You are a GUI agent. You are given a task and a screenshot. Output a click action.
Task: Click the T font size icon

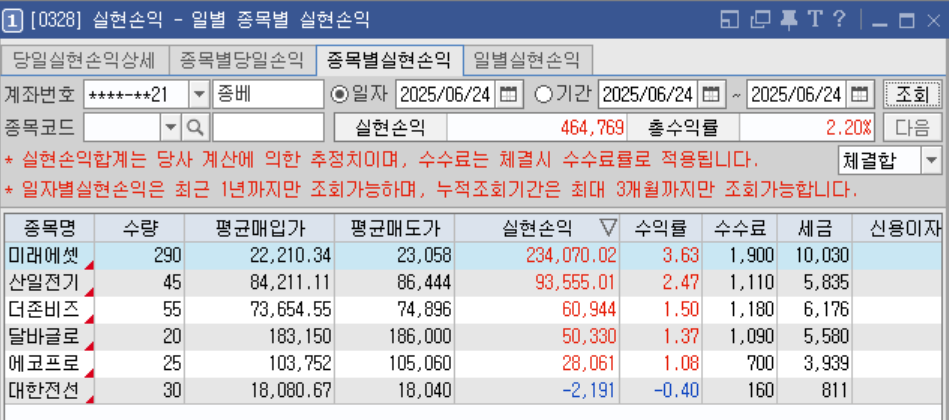click(x=814, y=19)
